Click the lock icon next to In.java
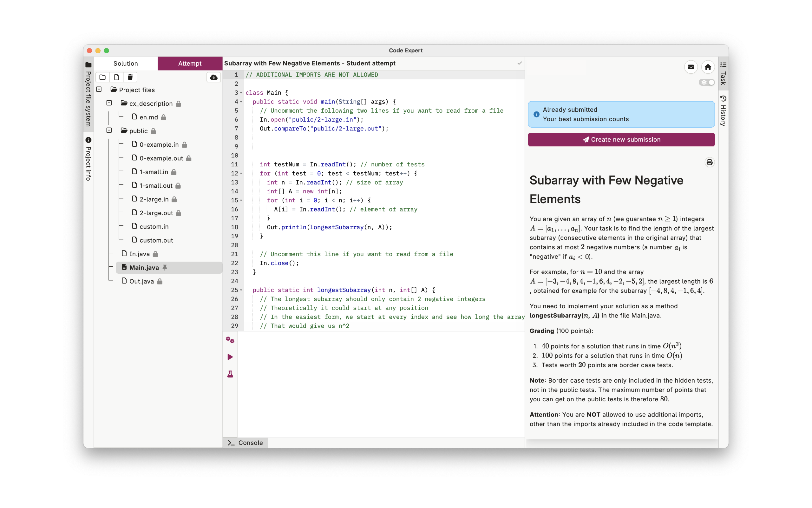 pos(155,254)
